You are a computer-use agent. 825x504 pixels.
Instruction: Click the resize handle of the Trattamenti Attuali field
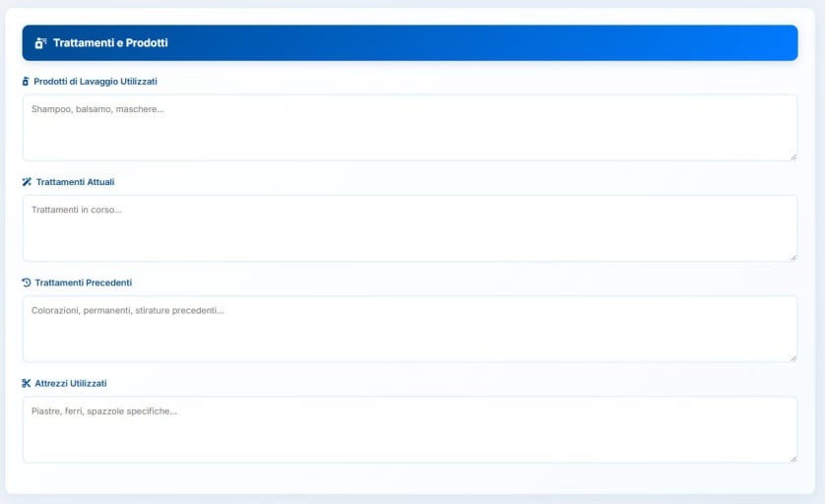click(793, 257)
